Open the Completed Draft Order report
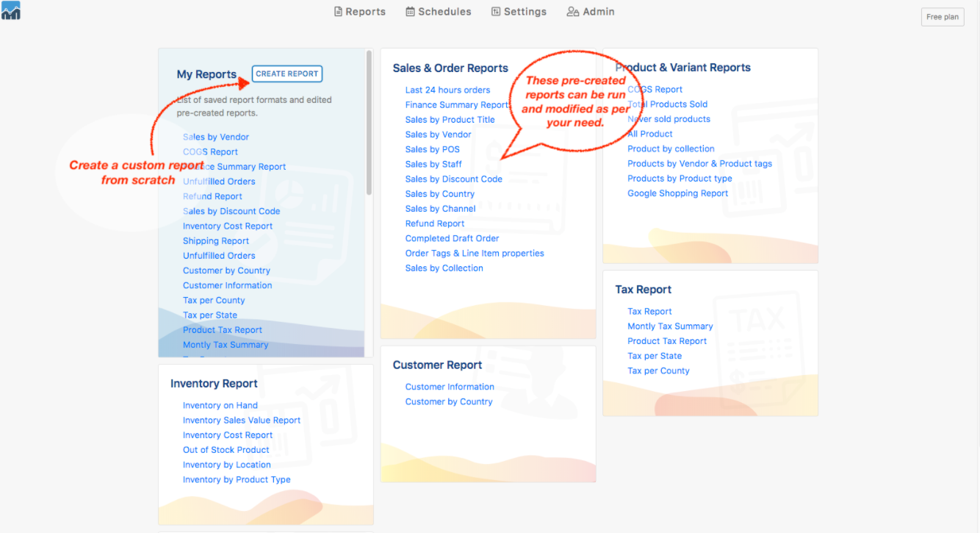This screenshot has height=533, width=980. tap(452, 238)
